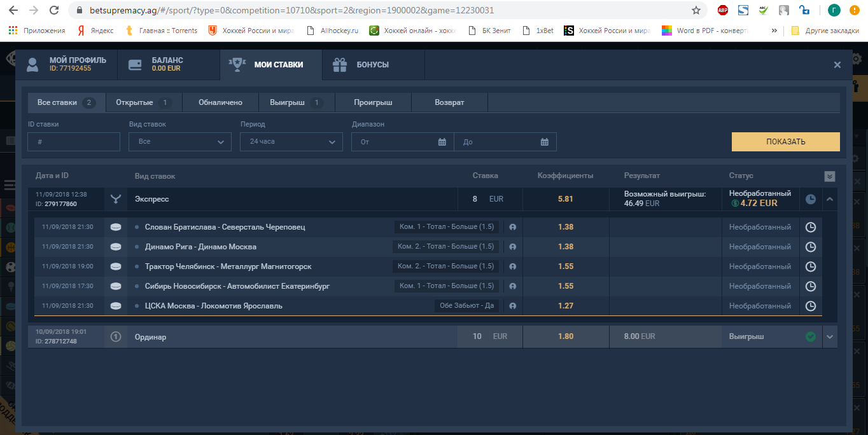
Task: Click the grey hand-pointer extension icon
Action: (784, 10)
